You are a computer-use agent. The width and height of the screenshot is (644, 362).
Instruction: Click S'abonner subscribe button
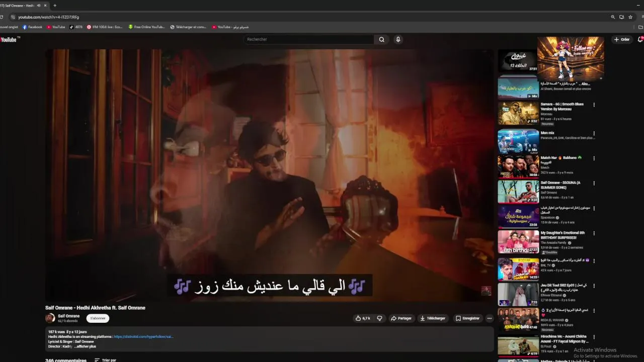[98, 318]
